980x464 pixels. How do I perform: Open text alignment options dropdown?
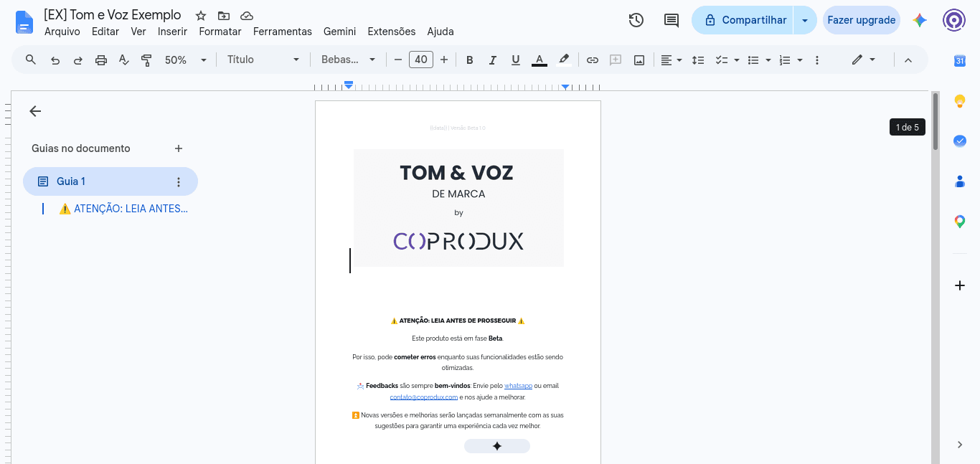tap(672, 60)
